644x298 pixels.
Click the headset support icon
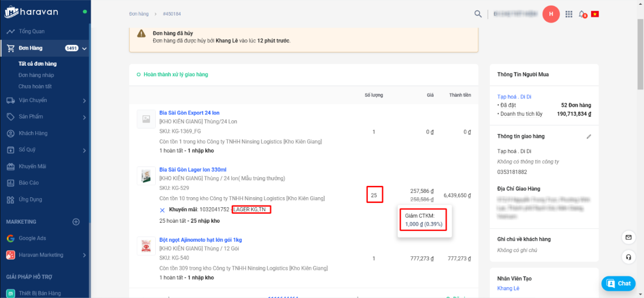click(x=628, y=257)
